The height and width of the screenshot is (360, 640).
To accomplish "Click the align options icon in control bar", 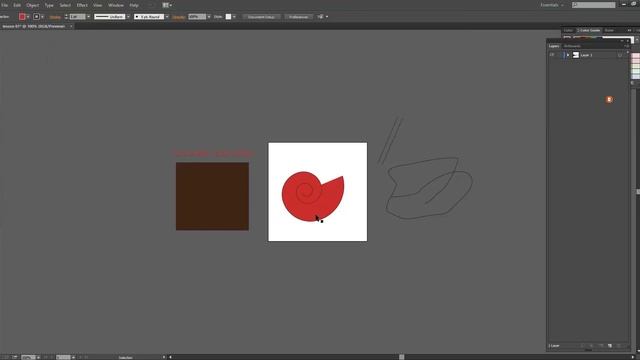I will click(320, 17).
